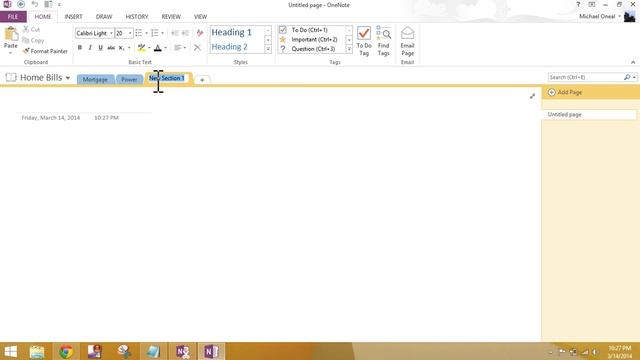The width and height of the screenshot is (640, 360).
Task: Switch to the VIEW ribbon tab
Action: pyautogui.click(x=200, y=17)
